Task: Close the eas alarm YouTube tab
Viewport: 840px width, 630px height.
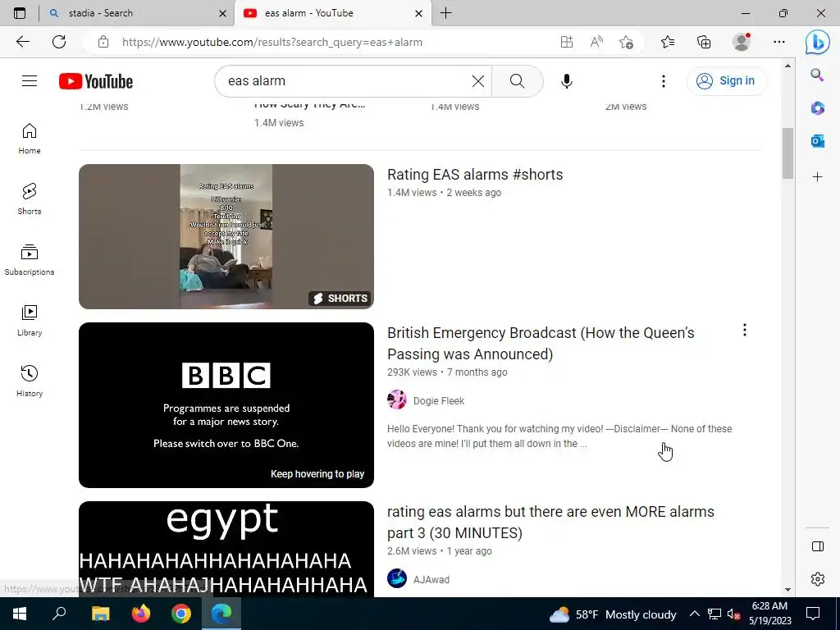Action: 419,13
